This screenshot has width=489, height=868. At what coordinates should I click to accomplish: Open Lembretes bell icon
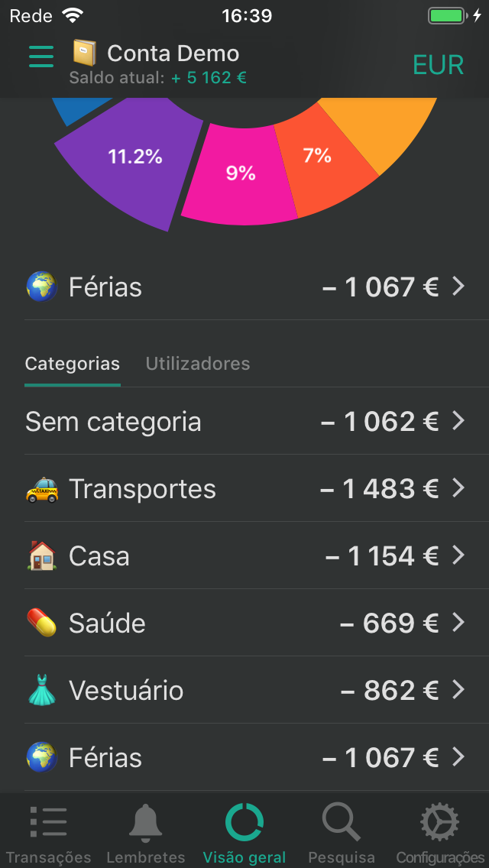[x=145, y=822]
